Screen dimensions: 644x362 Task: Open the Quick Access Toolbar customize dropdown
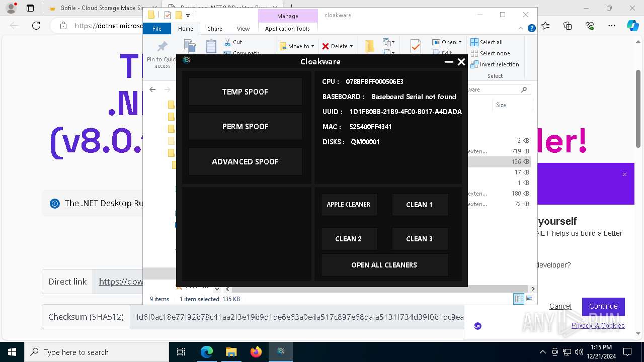188,15
